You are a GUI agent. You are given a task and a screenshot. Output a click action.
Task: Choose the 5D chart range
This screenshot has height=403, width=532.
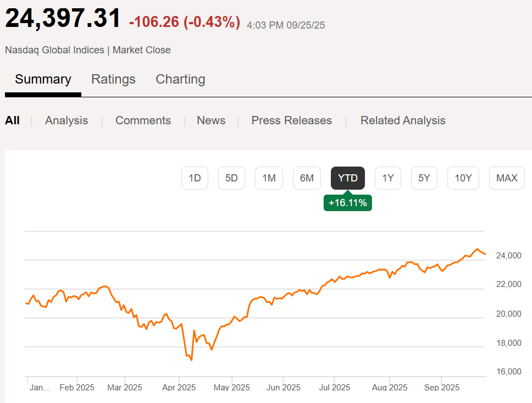coord(231,178)
